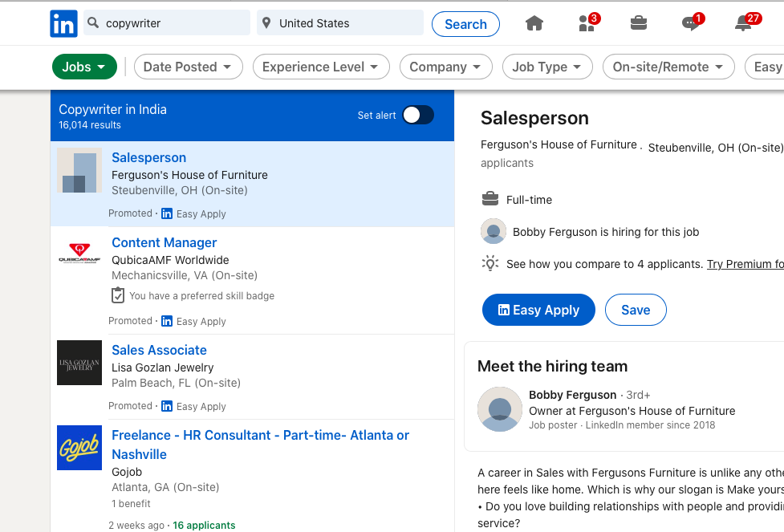Click the '16 applicants' text
The image size is (784, 532).
204,525
